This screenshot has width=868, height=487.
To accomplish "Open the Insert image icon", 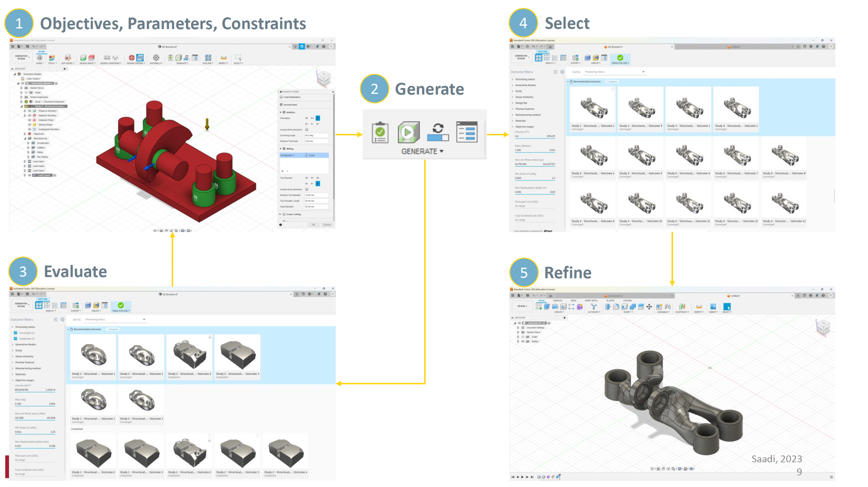I will click(x=713, y=307).
